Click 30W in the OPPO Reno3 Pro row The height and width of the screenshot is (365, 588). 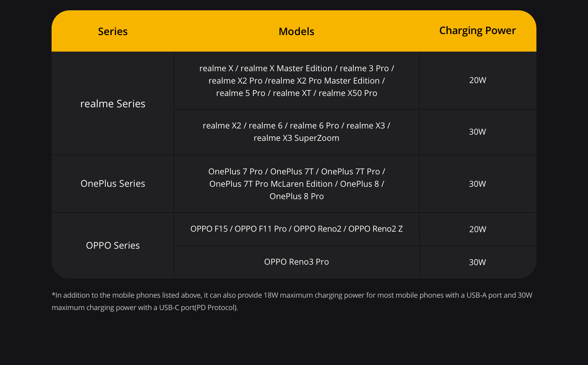click(x=477, y=262)
